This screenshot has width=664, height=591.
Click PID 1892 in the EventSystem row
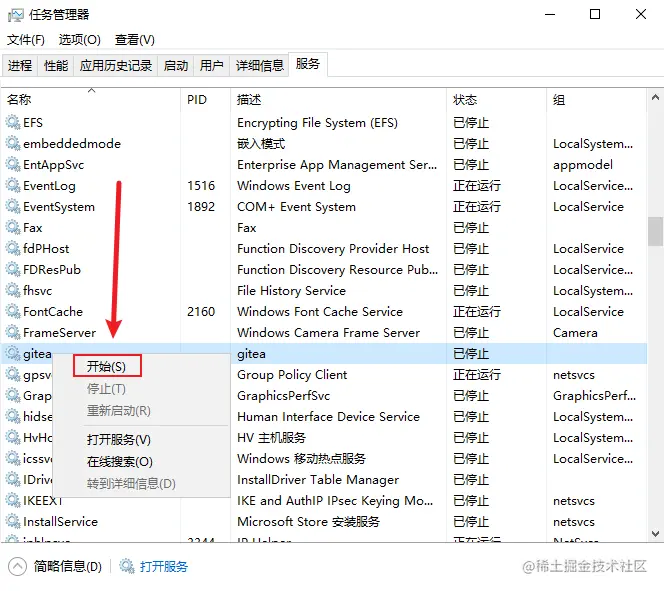point(201,207)
